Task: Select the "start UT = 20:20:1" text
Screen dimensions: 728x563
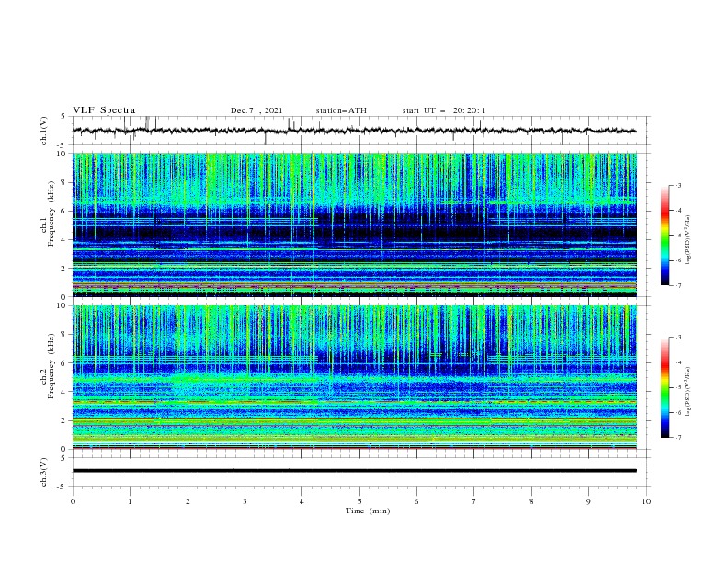Action: [444, 110]
